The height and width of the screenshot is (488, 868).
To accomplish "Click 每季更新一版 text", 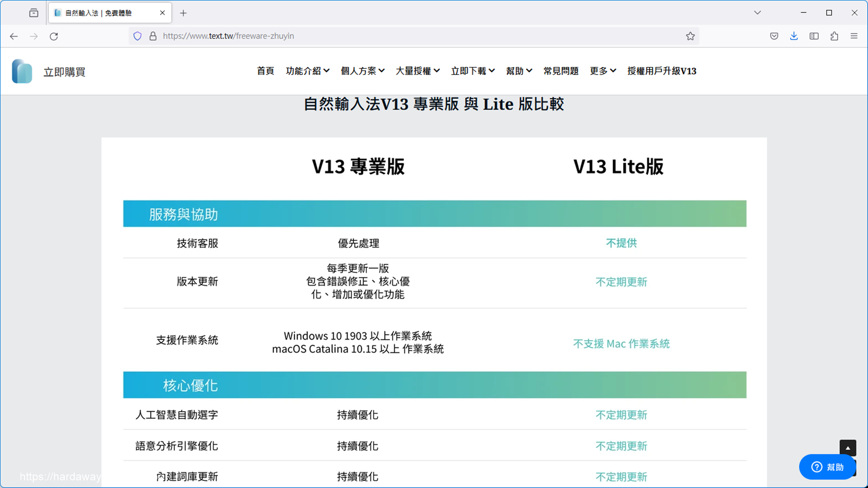I will [358, 268].
